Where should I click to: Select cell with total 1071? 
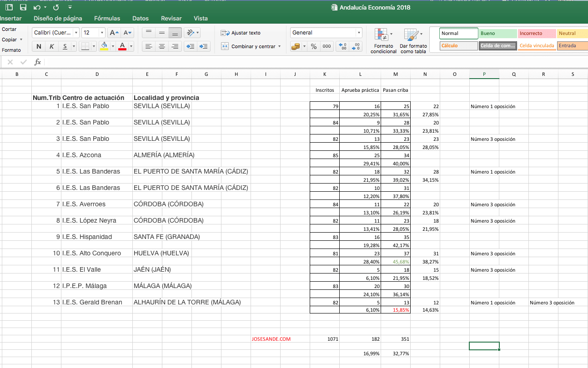tap(325, 339)
